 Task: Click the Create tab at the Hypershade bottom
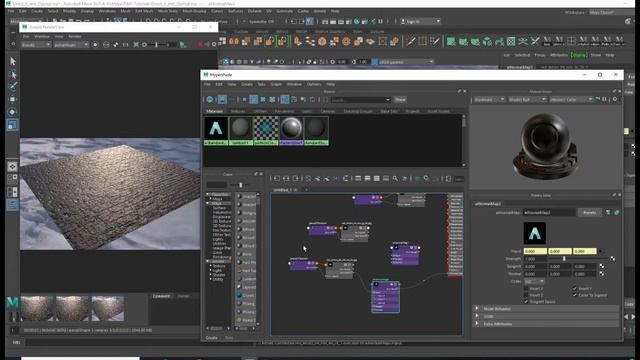(x=211, y=338)
